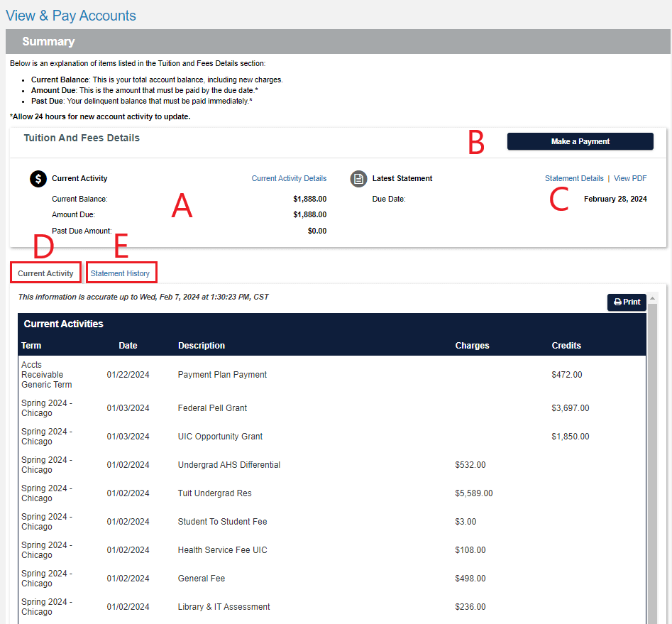
Task: Select the Amount Due $1,888.00 value
Action: click(310, 214)
